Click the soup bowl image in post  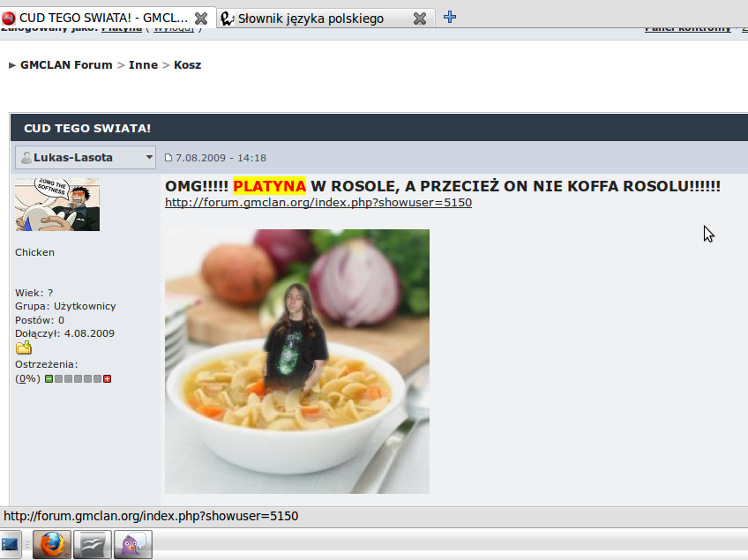pos(296,362)
